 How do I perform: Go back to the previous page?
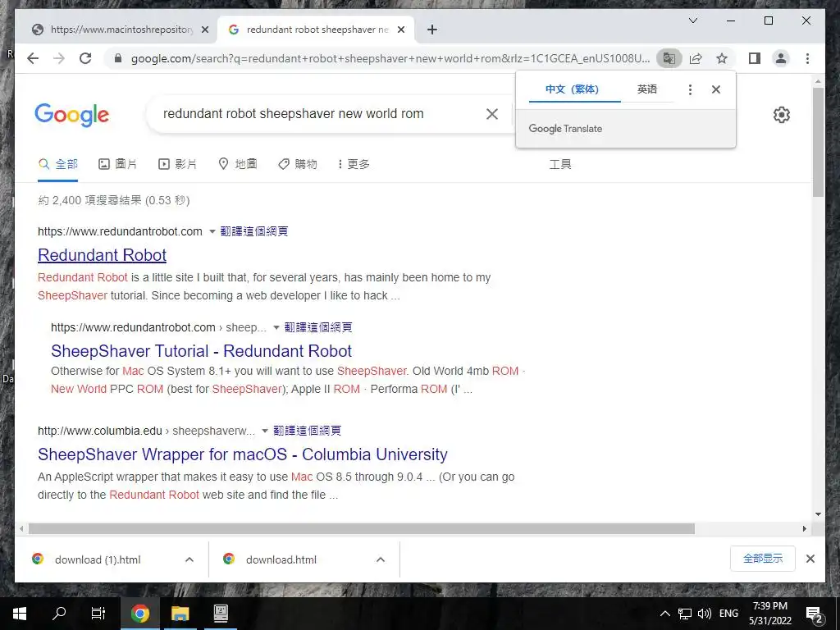coord(33,58)
